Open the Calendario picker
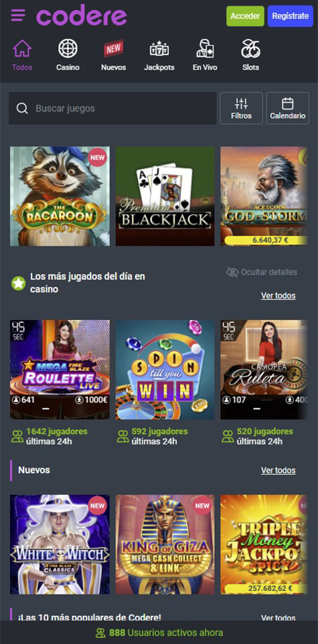The height and width of the screenshot is (644, 318). click(288, 108)
